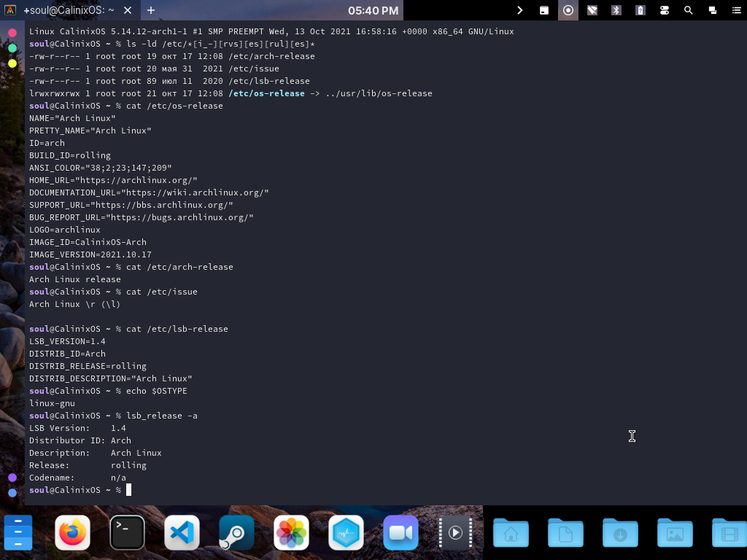The width and height of the screenshot is (747, 560).
Task: Open the list menu icon at panel end
Action: tap(737, 10)
